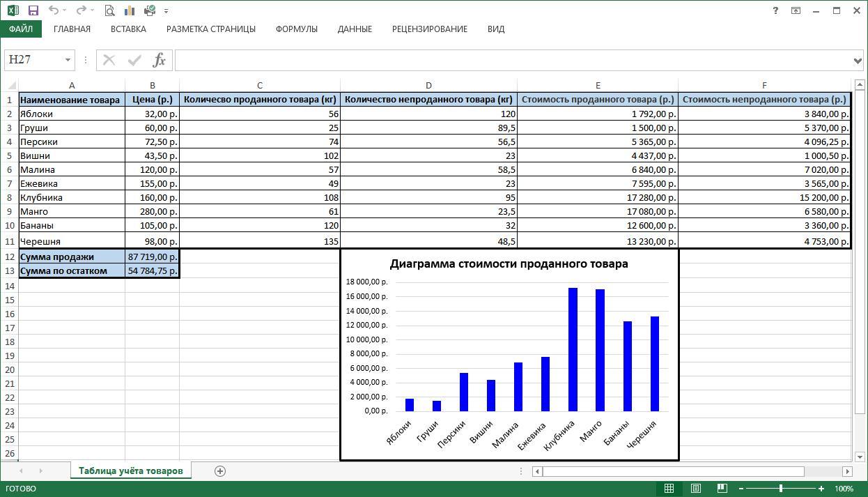Customize Quick Access Toolbar dropdown
Viewport: 868px width, 497px height.
click(166, 11)
